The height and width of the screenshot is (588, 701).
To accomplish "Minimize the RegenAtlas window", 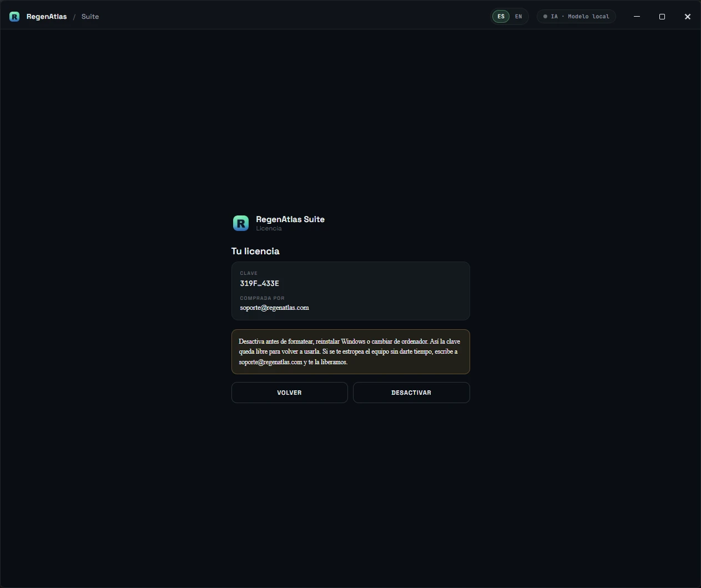I will click(x=637, y=17).
